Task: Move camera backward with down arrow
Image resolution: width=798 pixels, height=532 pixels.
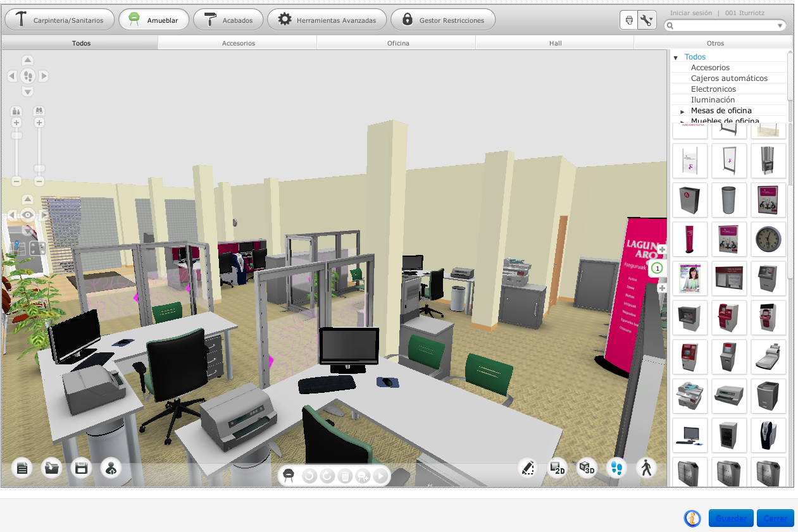Action: [x=28, y=91]
